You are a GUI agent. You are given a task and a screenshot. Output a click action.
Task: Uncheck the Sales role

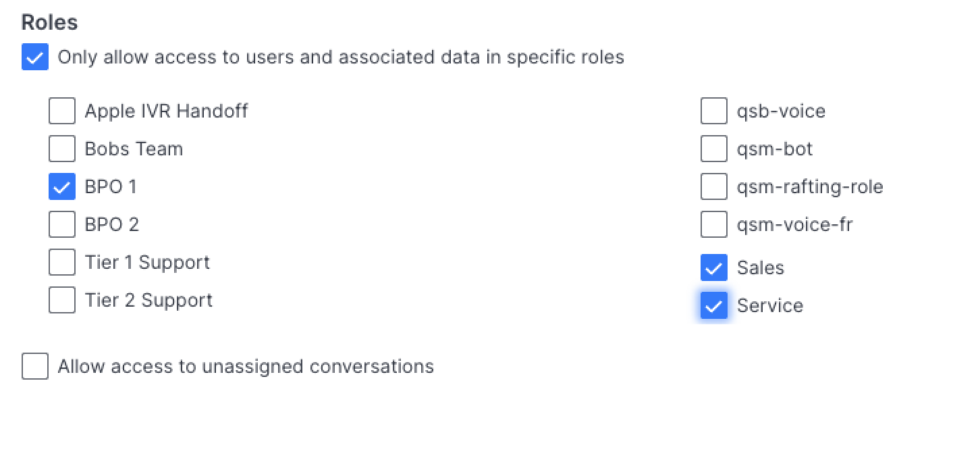tap(714, 268)
